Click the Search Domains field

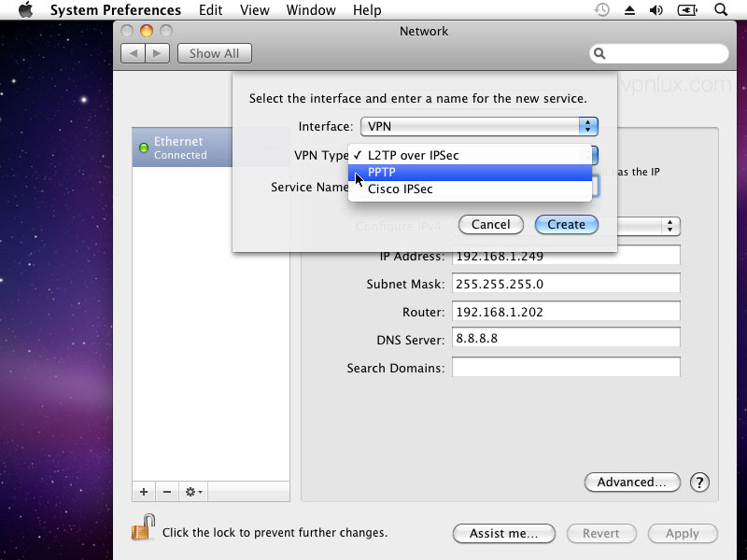[566, 367]
